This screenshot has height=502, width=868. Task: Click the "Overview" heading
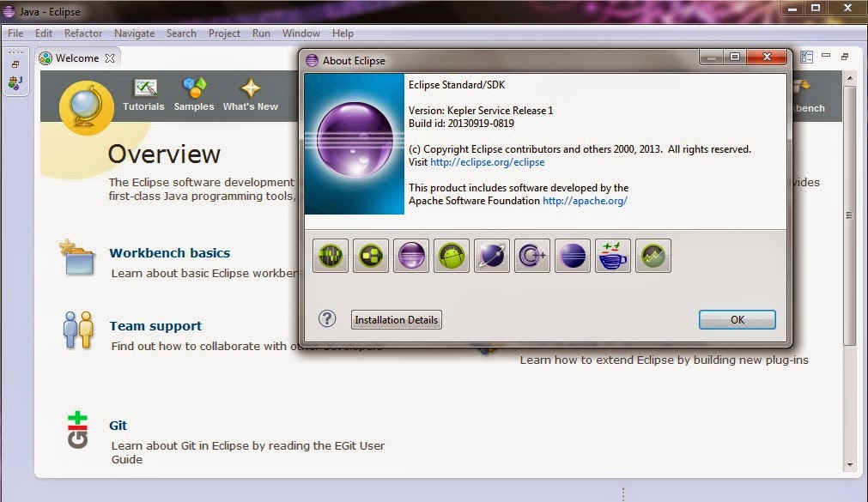coord(164,154)
